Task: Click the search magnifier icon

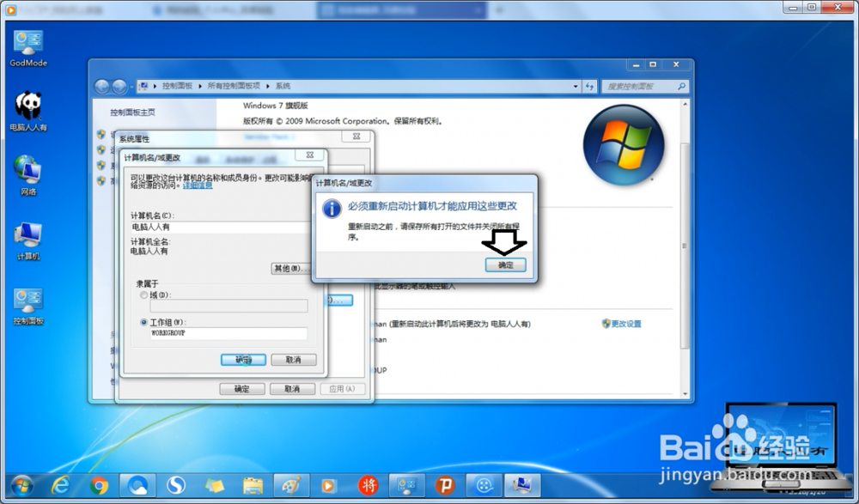Action: coord(681,86)
